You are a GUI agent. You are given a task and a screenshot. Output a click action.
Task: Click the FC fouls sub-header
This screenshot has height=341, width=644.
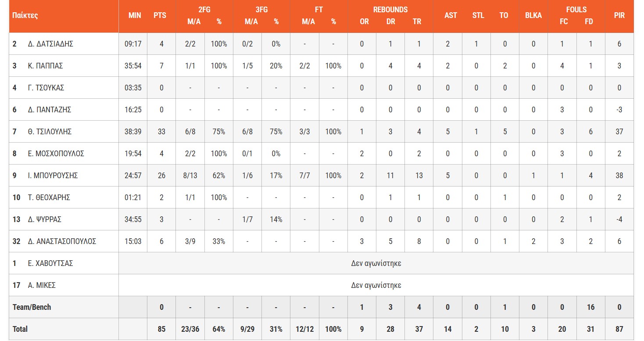click(x=564, y=21)
